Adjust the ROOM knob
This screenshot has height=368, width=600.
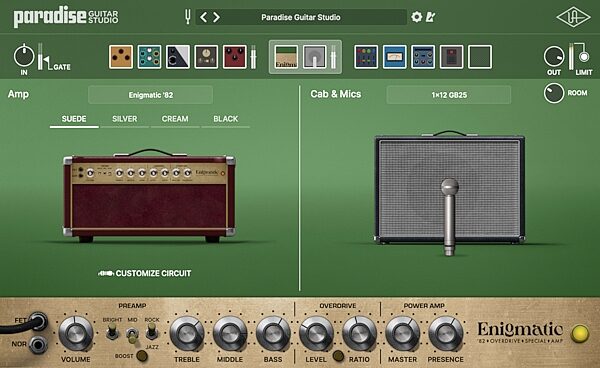(554, 93)
